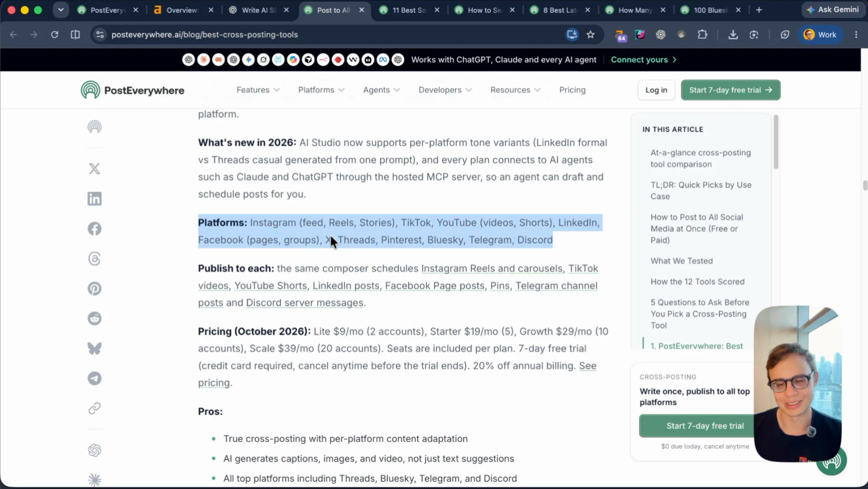Share article on Pinterest via sidebar icon

(94, 289)
